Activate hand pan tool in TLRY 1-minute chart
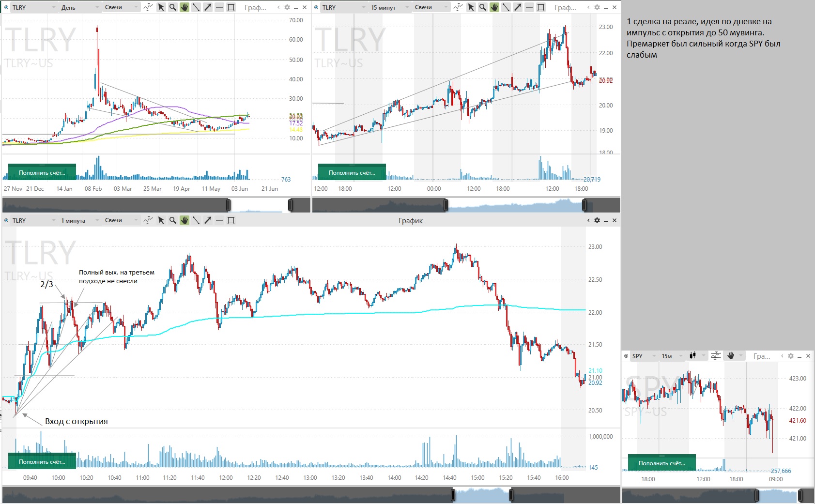This screenshot has height=504, width=815. (185, 220)
